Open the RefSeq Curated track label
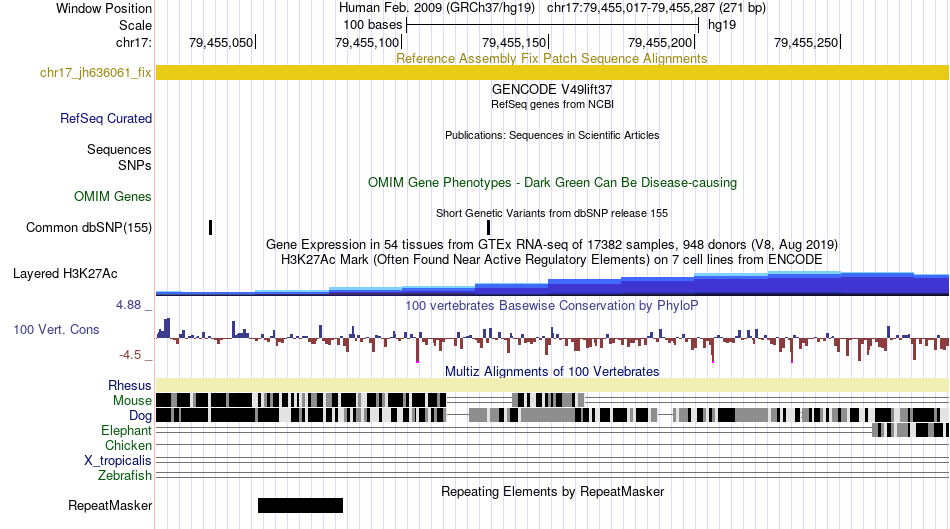Viewport: 950px width, 529px height. pyautogui.click(x=106, y=118)
